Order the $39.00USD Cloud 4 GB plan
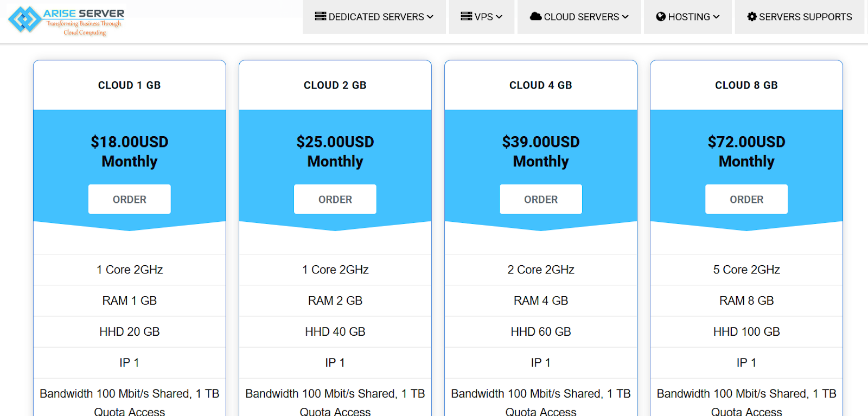 click(540, 199)
